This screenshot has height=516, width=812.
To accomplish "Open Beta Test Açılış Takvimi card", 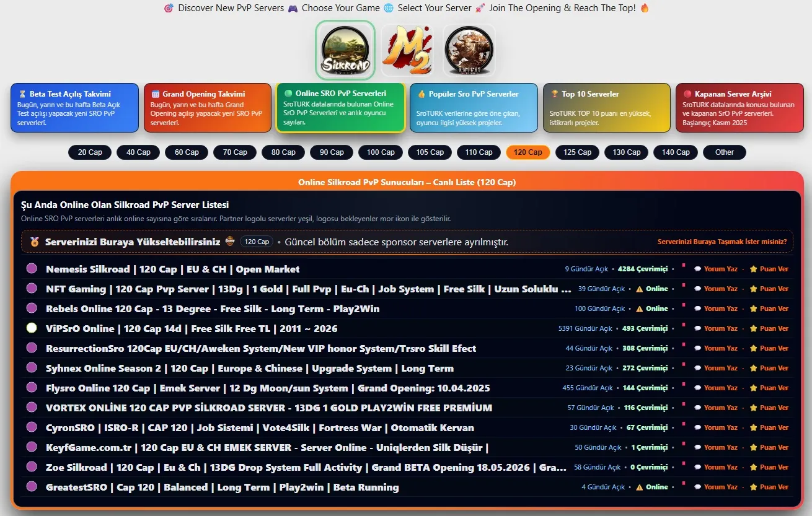I will point(74,108).
